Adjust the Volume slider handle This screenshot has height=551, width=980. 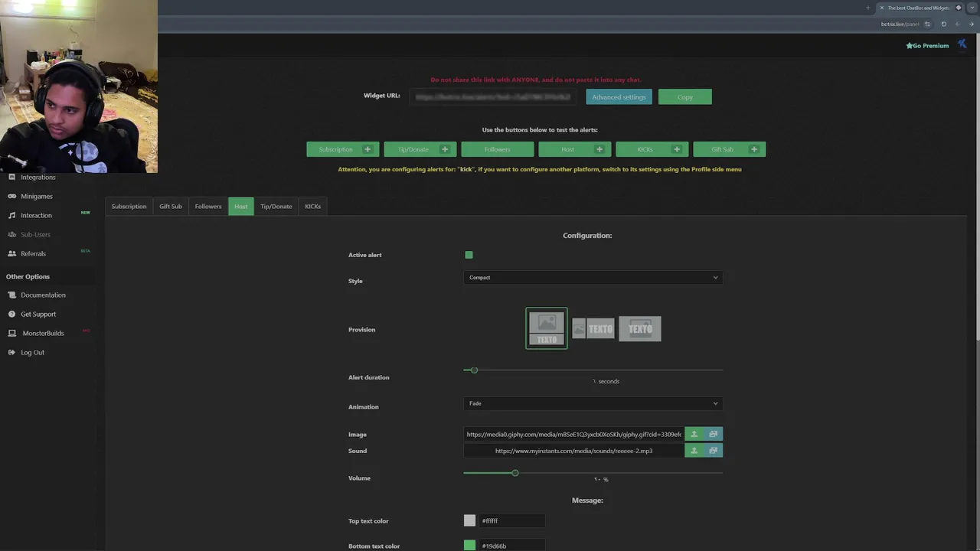point(515,473)
